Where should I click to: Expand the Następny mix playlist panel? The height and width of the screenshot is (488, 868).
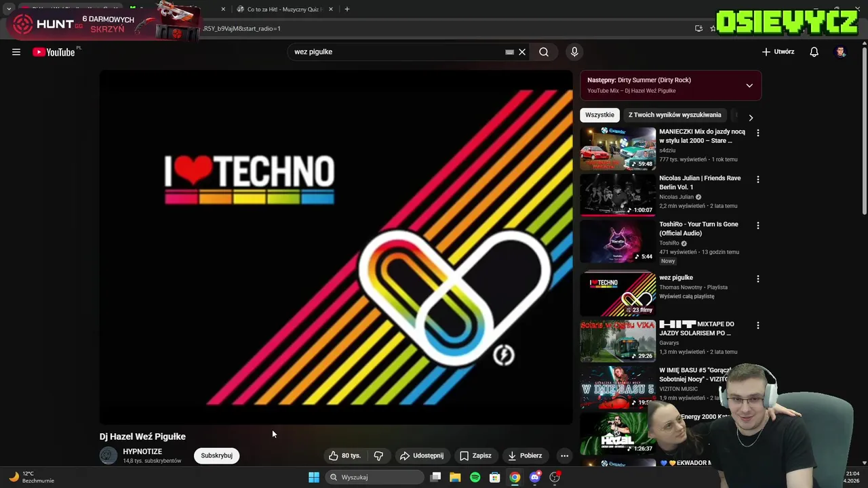(749, 85)
